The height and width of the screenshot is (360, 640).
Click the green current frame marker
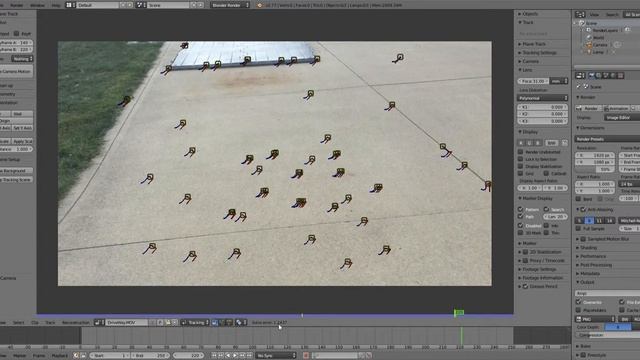[x=459, y=313]
